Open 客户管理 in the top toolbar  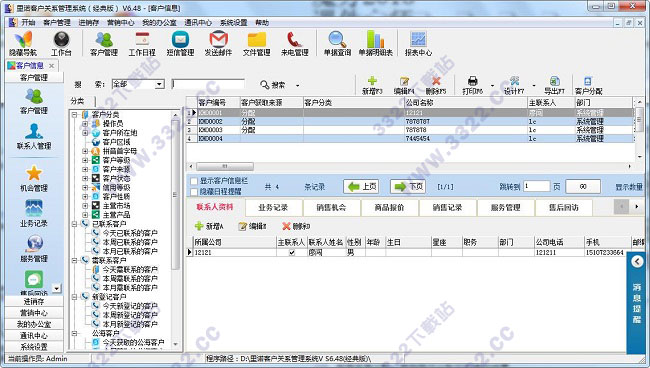[104, 43]
